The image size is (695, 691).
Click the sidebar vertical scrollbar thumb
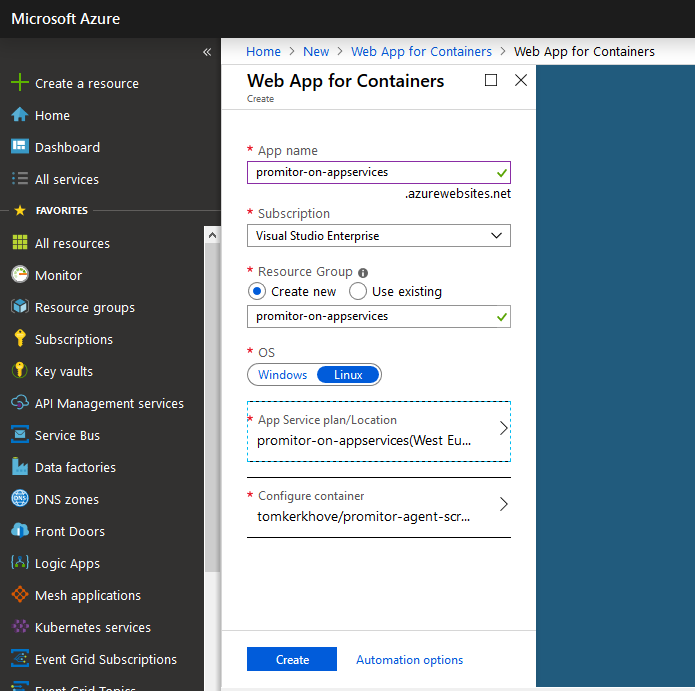click(212, 408)
